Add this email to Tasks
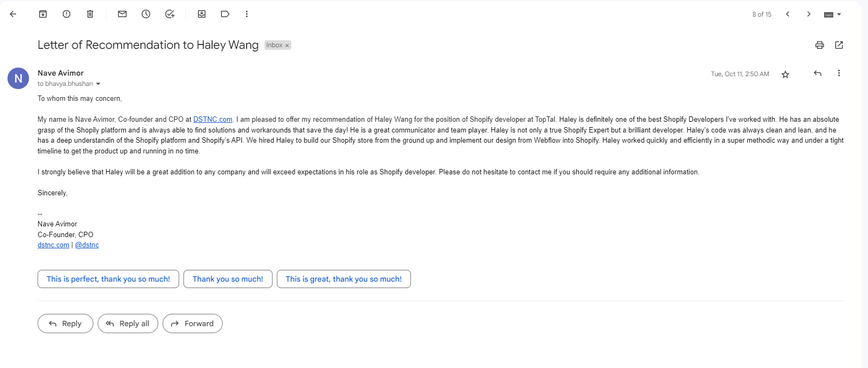Screen dimensions: 868x368 click(170, 14)
